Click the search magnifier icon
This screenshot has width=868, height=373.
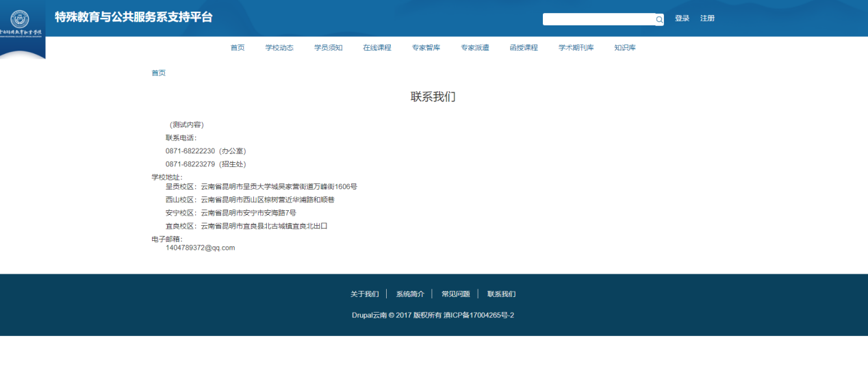[x=659, y=20]
